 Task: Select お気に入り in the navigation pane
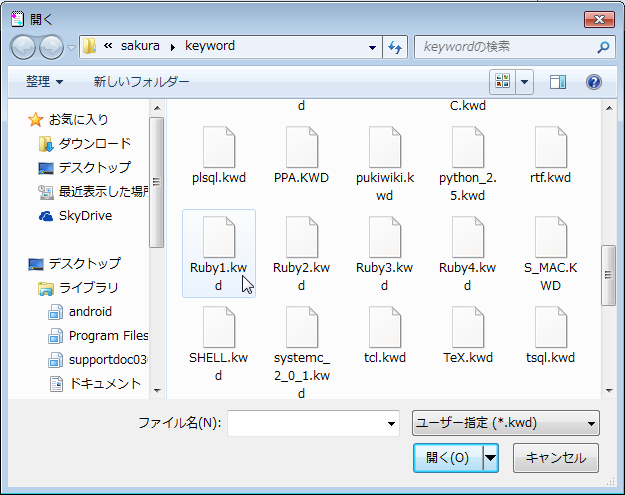[69, 120]
